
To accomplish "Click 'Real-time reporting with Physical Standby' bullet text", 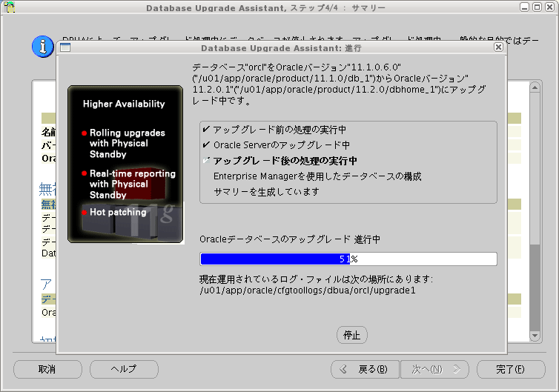I will (132, 184).
